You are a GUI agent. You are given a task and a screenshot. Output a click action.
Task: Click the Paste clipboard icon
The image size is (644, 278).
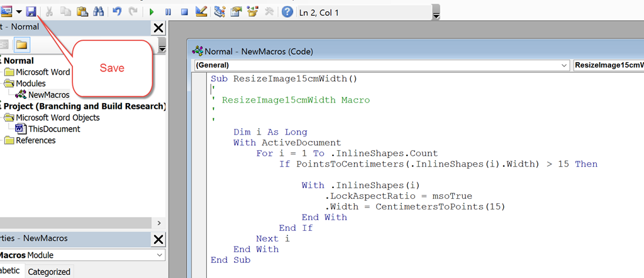coord(82,12)
